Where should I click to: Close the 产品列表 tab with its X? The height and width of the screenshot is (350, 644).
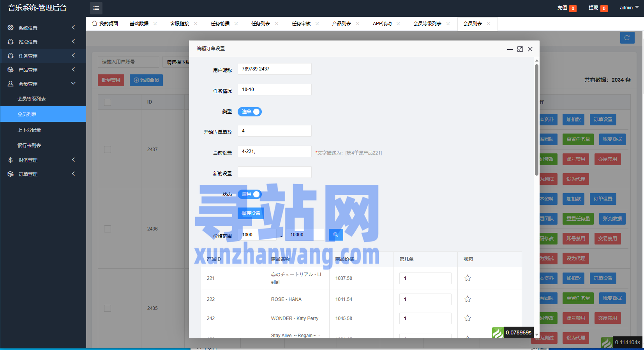point(358,24)
